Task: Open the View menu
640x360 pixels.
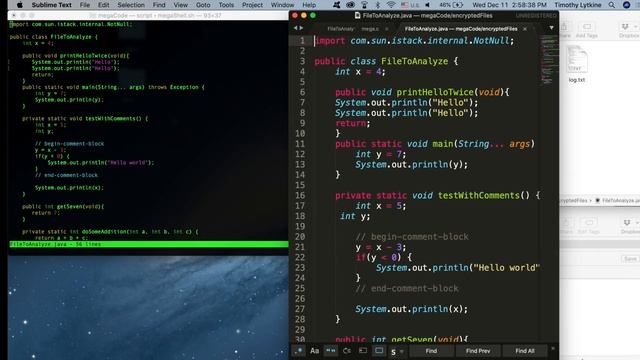Action: coord(180,5)
